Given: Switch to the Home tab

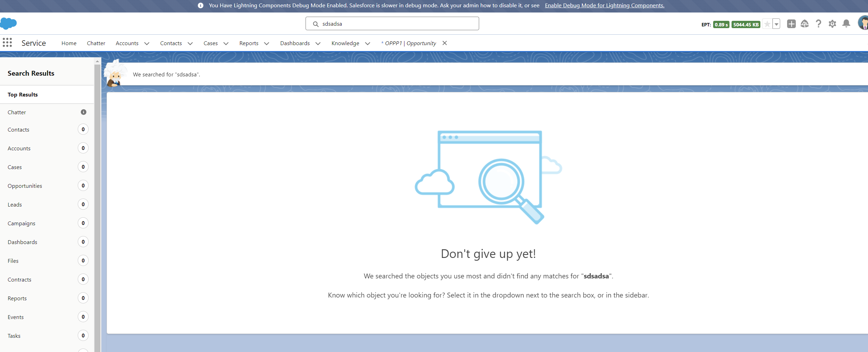Looking at the screenshot, I should (x=69, y=43).
